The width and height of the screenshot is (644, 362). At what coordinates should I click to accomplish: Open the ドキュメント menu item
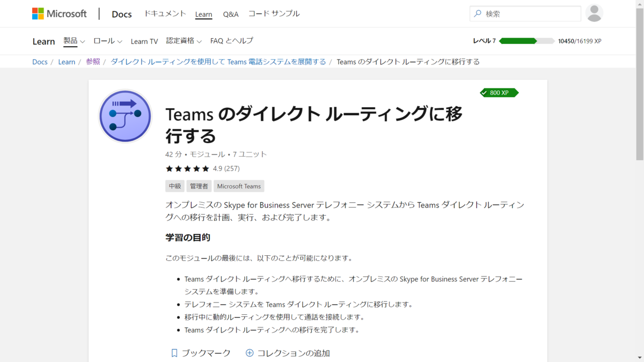click(165, 13)
